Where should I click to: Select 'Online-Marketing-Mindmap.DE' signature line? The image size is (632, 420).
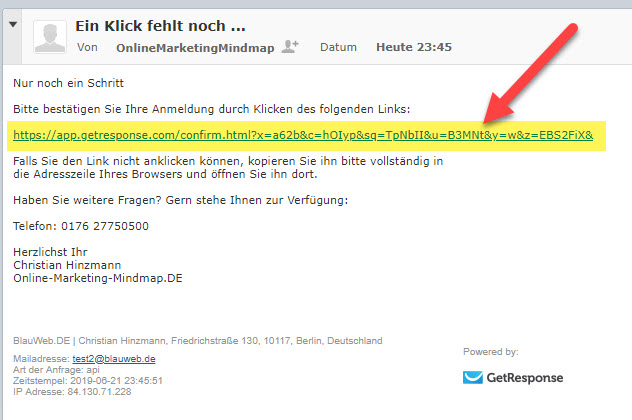pos(98,278)
